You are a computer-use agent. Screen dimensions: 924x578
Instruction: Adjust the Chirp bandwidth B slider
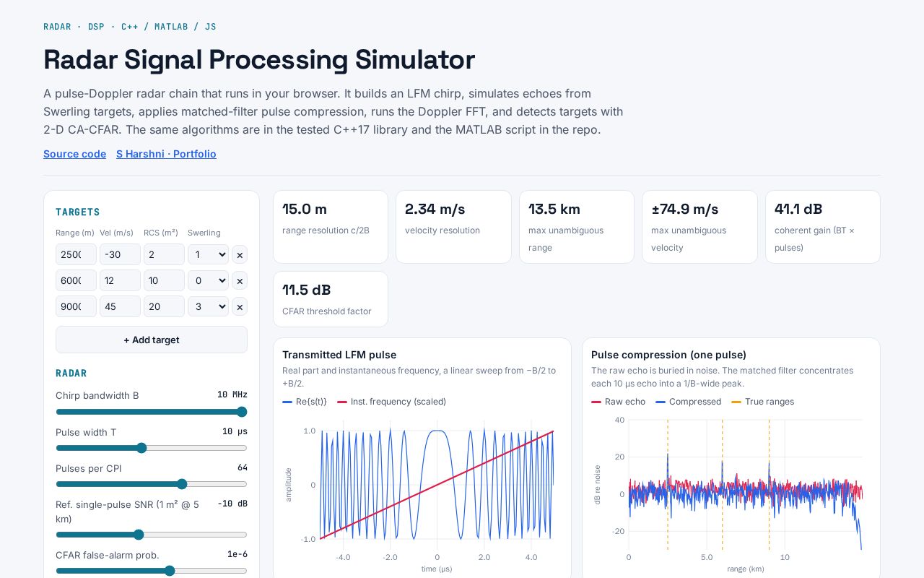point(152,412)
